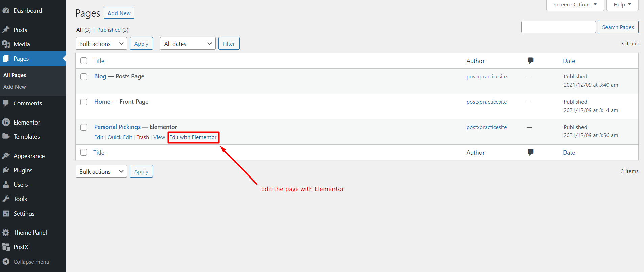Open the Elementor menu item
644x272 pixels.
(27, 123)
